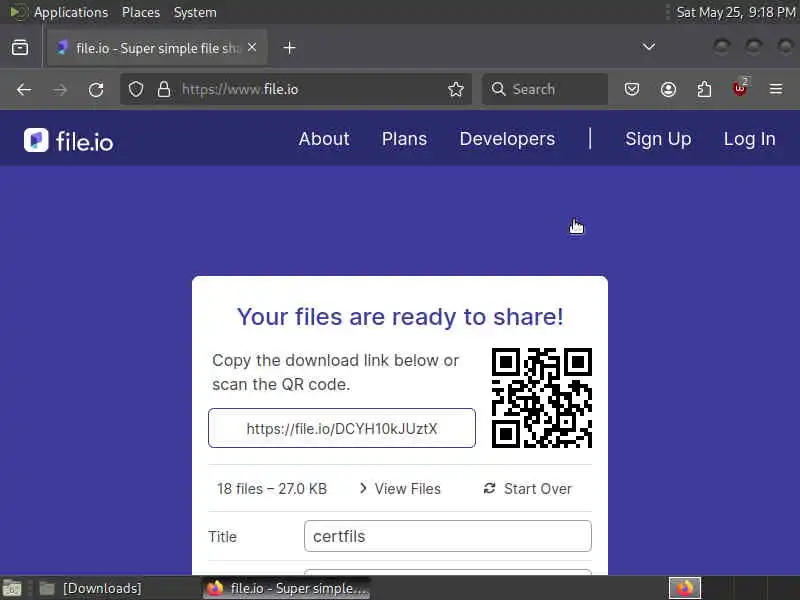
Task: Open the tracking protection shield icon
Action: click(x=136, y=89)
